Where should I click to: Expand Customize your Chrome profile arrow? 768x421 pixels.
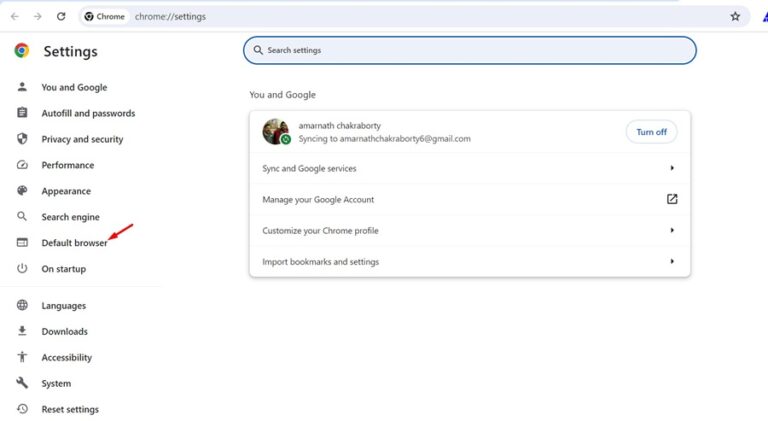pos(672,230)
